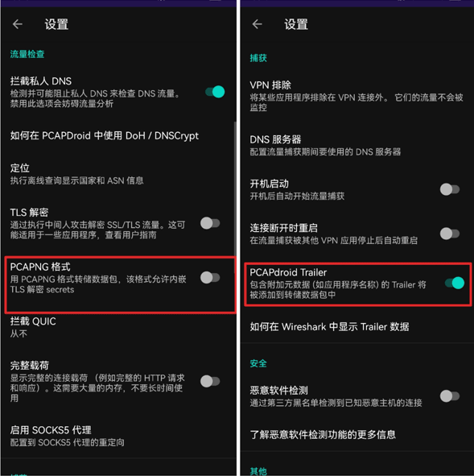Open 启用 SOCKS5 代理 setting
474x476 pixels.
click(x=118, y=436)
